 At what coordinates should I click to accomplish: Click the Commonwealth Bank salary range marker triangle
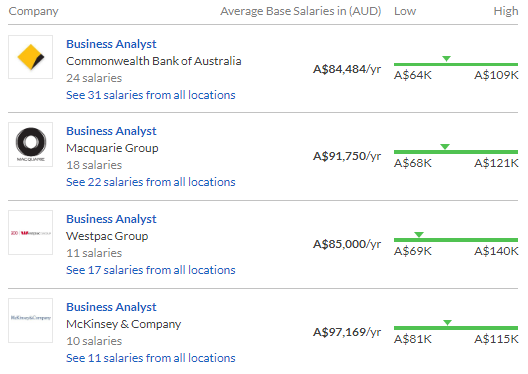[x=447, y=59]
